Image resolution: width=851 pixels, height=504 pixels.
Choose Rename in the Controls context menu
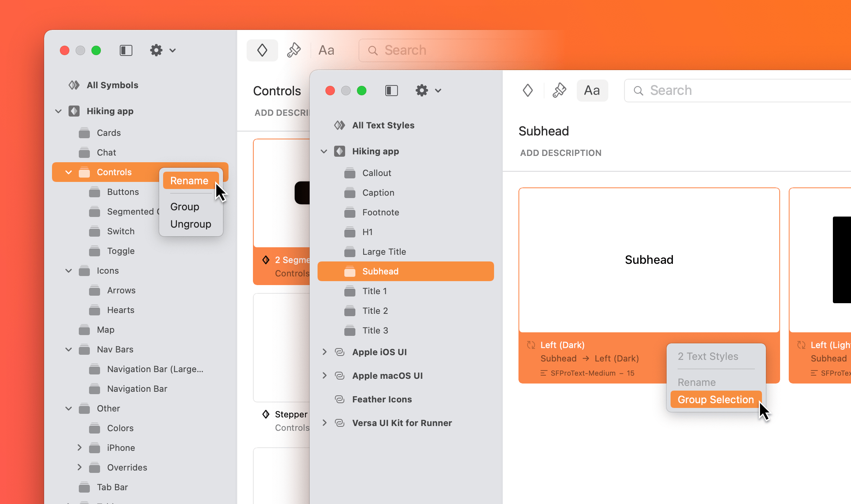189,181
